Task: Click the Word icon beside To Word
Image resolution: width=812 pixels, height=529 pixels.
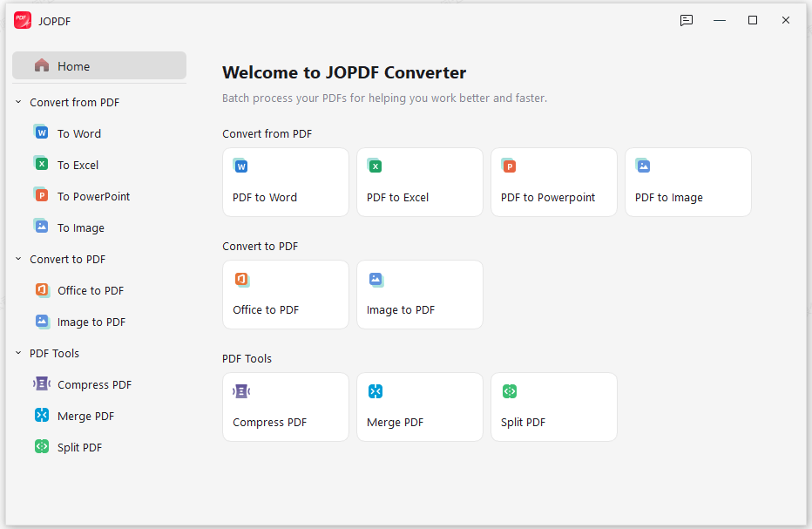Action: click(x=42, y=132)
